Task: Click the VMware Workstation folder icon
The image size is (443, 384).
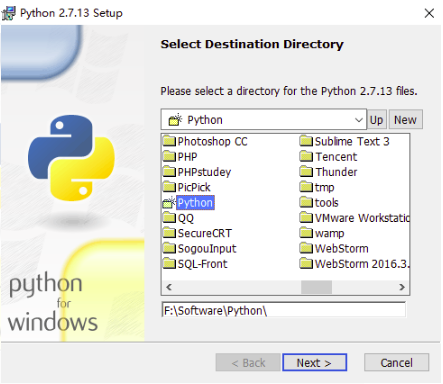Action: click(306, 218)
